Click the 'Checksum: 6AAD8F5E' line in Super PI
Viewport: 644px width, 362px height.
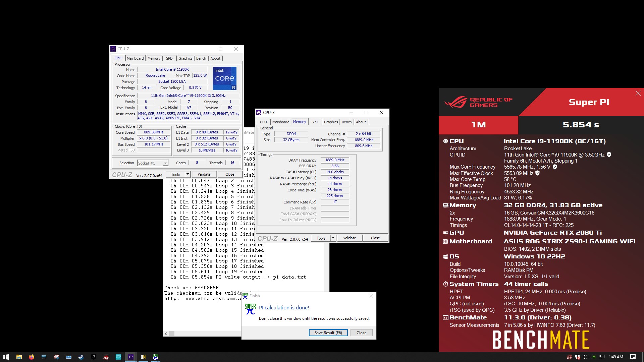191,288
